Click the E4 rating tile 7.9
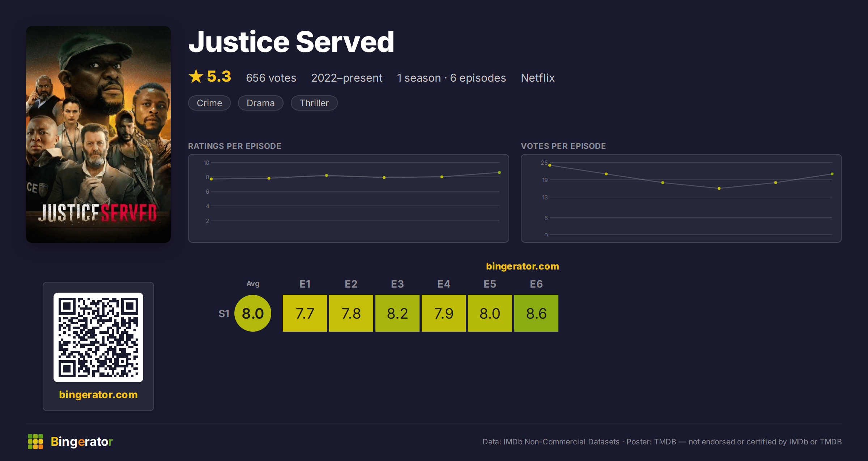 point(444,313)
